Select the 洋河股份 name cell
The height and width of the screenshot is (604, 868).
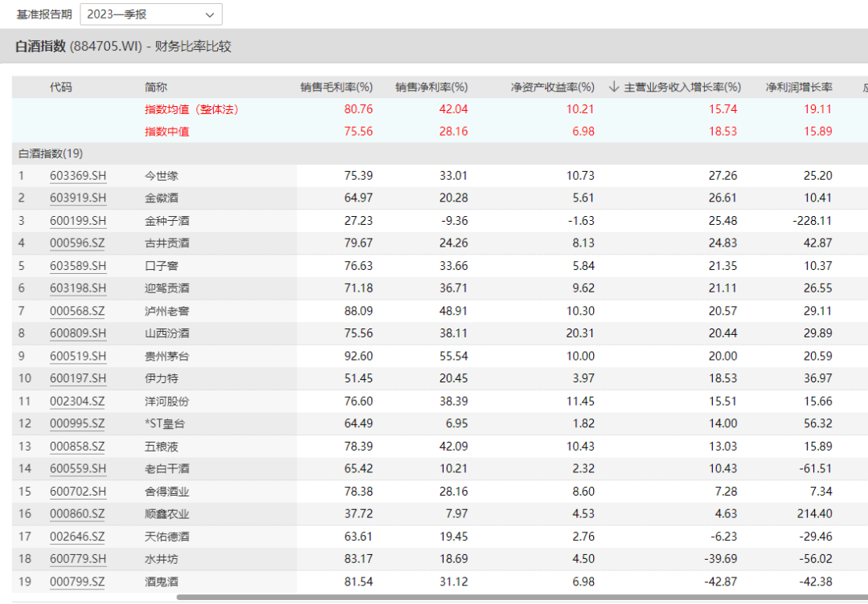[167, 401]
